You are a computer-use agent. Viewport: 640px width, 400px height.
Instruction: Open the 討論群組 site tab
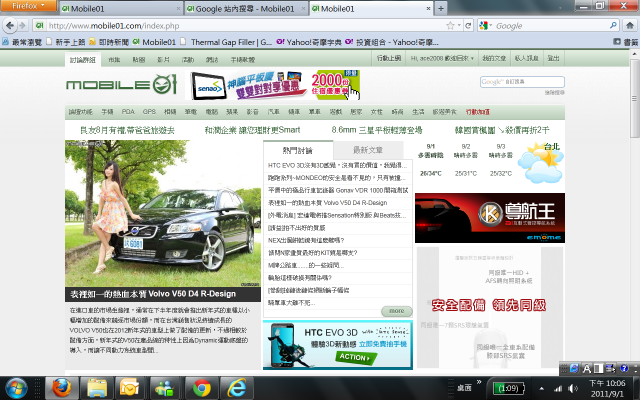[x=82, y=60]
